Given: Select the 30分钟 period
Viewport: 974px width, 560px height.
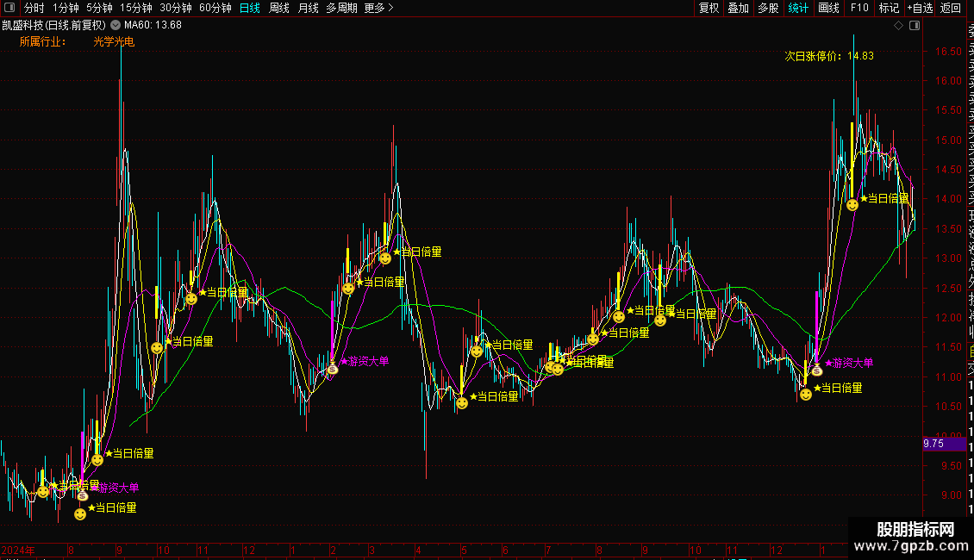Looking at the screenshot, I should [176, 8].
